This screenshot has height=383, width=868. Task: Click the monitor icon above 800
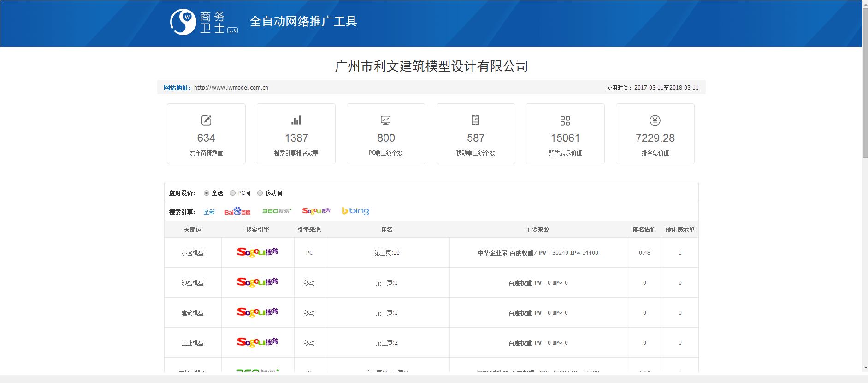[386, 120]
